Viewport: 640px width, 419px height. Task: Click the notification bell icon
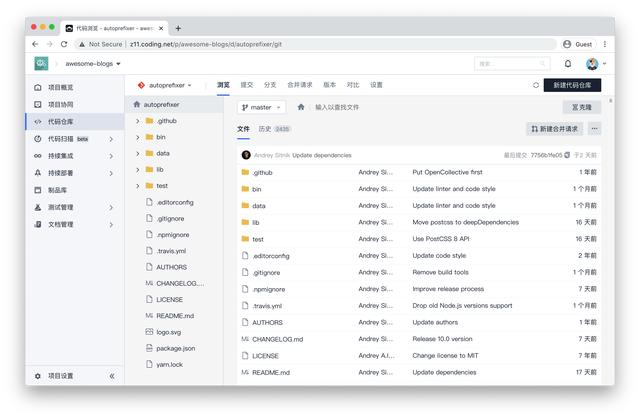tap(568, 64)
